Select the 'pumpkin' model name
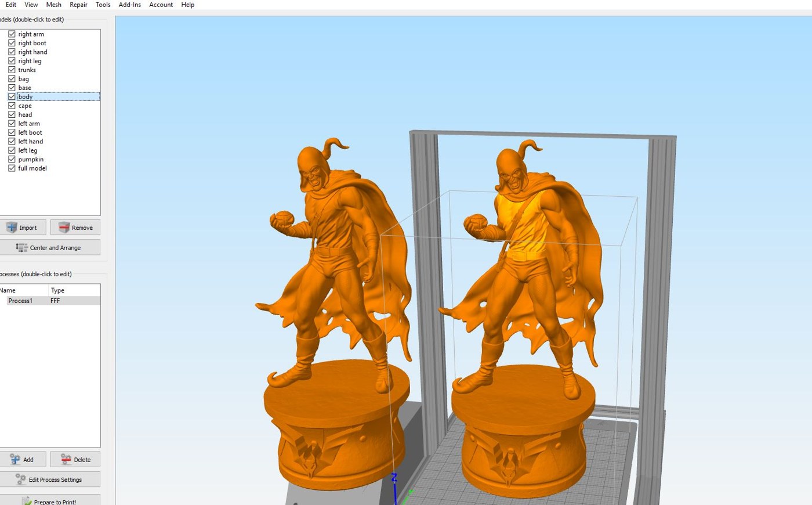 click(31, 159)
